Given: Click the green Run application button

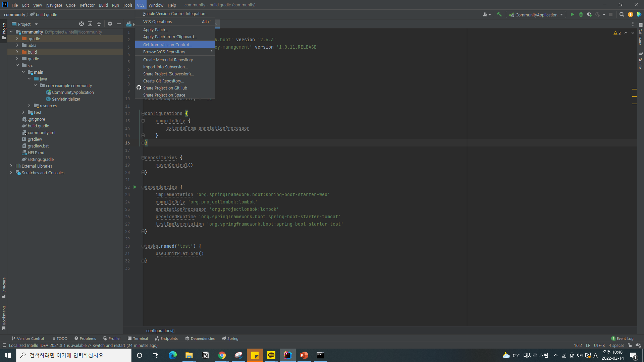Looking at the screenshot, I should click(572, 14).
